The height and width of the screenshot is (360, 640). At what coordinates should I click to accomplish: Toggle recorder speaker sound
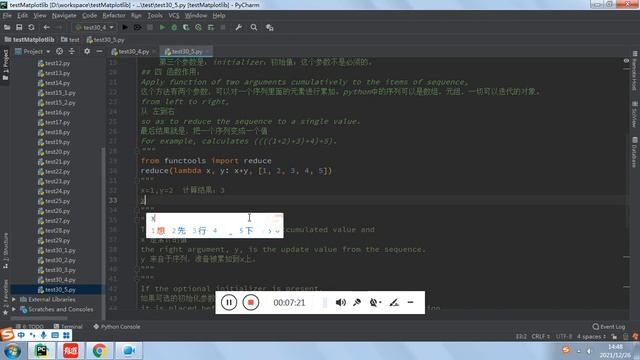click(x=341, y=302)
